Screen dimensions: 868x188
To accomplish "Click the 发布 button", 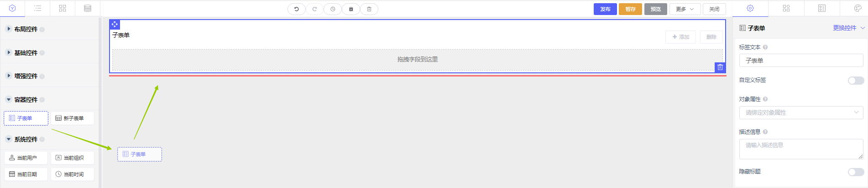I will [x=605, y=9].
